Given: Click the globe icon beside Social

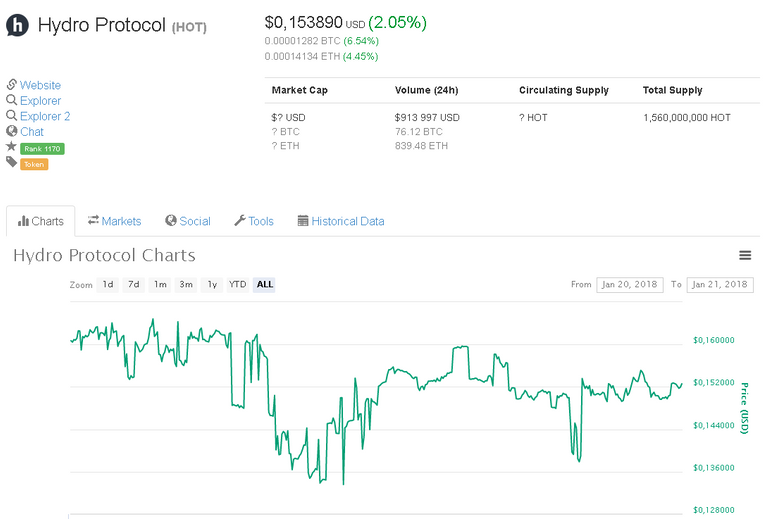Looking at the screenshot, I should tap(170, 221).
